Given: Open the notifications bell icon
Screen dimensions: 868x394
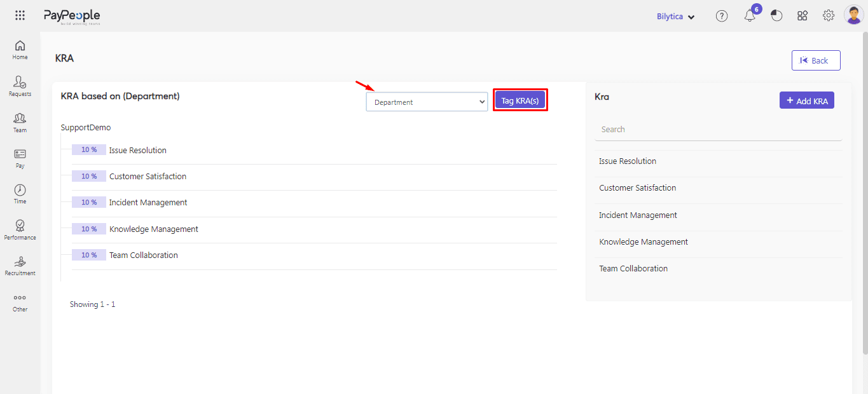Looking at the screenshot, I should click(x=750, y=17).
